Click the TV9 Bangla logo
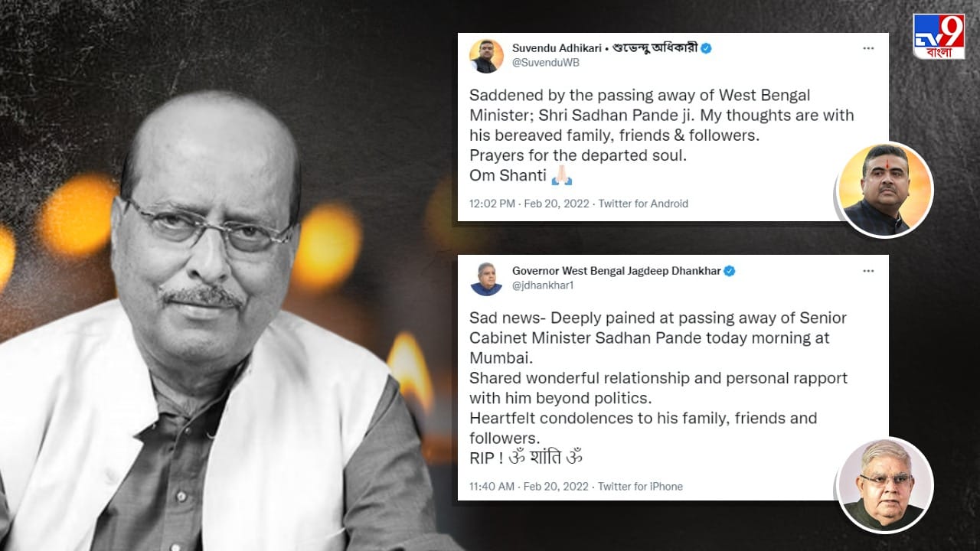 click(939, 36)
